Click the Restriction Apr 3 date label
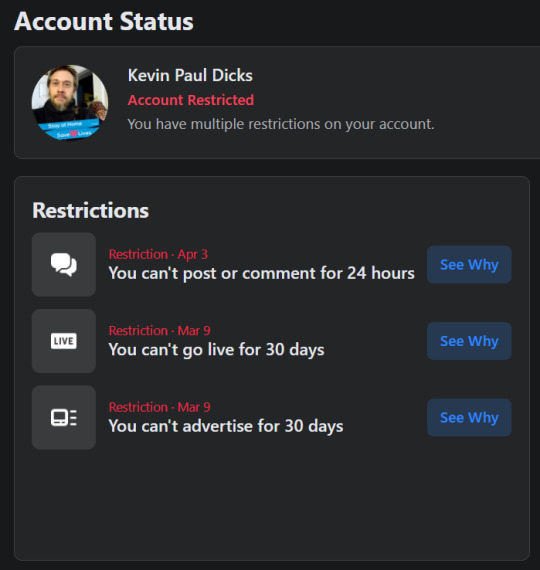Image resolution: width=540 pixels, height=570 pixels. (x=158, y=254)
